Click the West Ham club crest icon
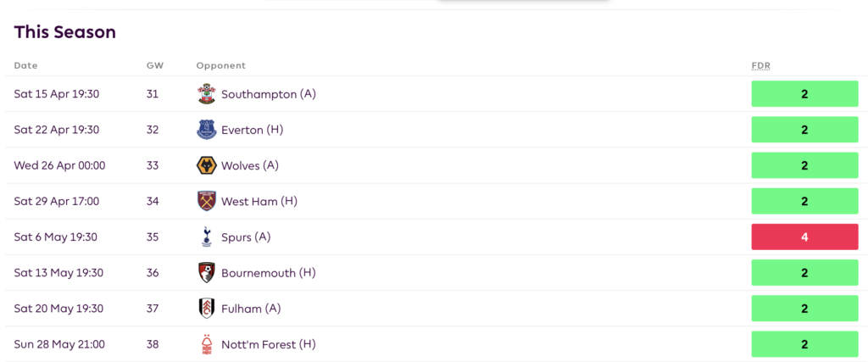Image resolution: width=868 pixels, height=362 pixels. [x=207, y=201]
